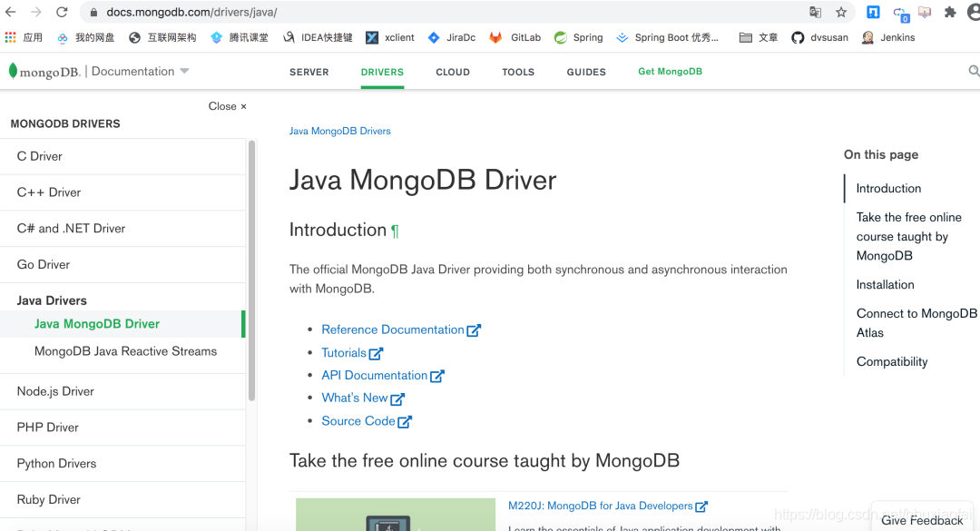Open the JiraDc bookmark

452,37
